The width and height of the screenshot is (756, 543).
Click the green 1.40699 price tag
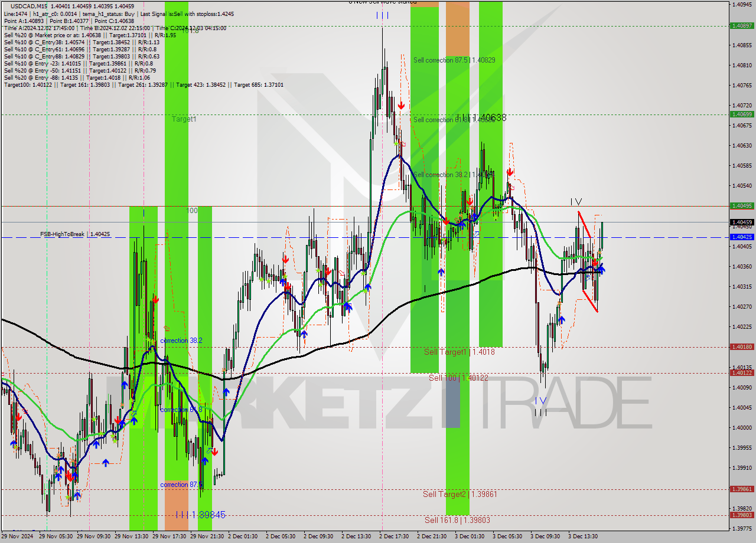click(x=742, y=115)
